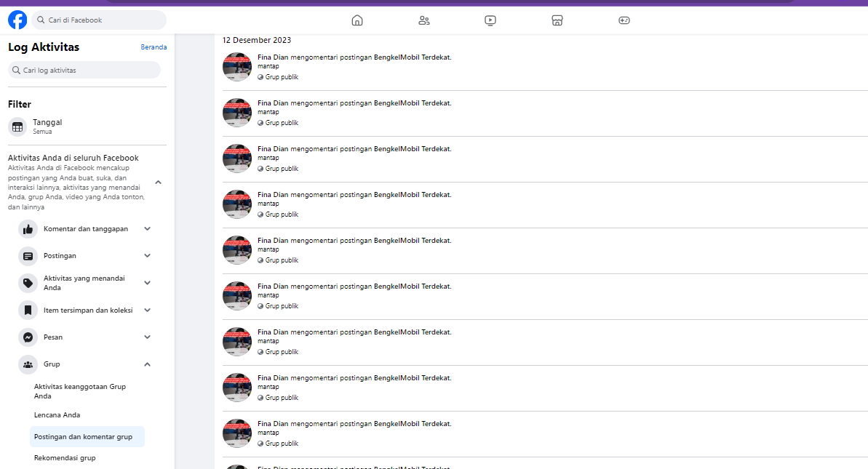Open Item tersimpan dan koleksi category
868x469 pixels.
[x=88, y=310]
